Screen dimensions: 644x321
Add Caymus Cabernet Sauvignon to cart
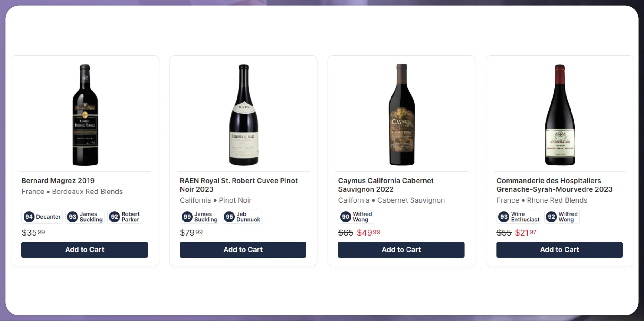(x=401, y=250)
